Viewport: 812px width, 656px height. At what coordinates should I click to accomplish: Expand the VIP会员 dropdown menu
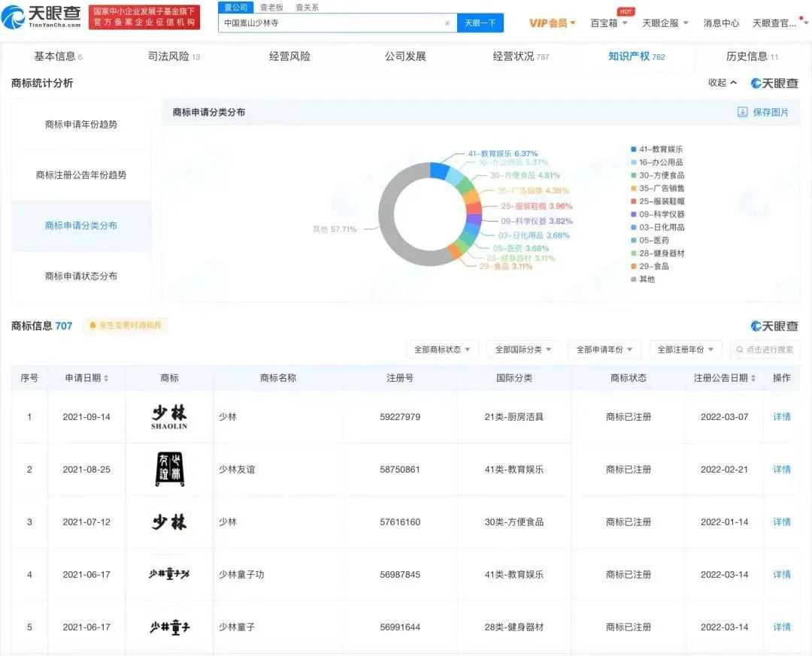[551, 23]
